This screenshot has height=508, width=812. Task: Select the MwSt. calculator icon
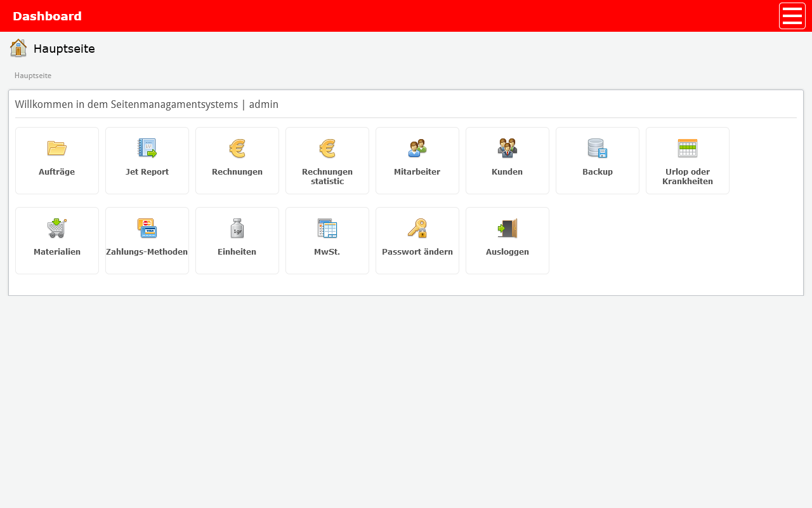click(x=327, y=228)
